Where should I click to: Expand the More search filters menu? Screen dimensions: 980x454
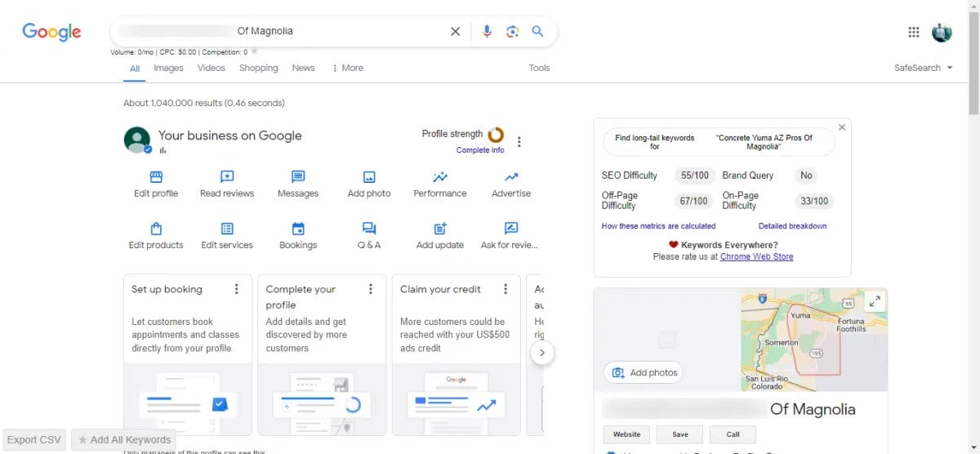348,68
